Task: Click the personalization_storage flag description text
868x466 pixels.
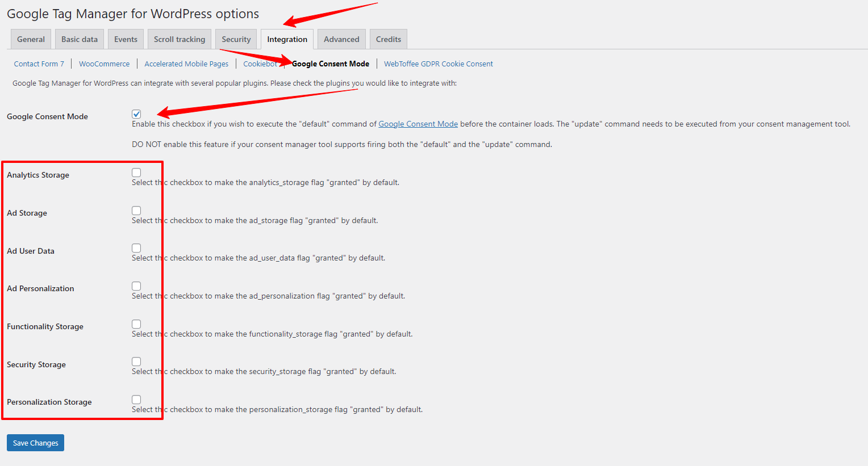Action: pyautogui.click(x=277, y=410)
